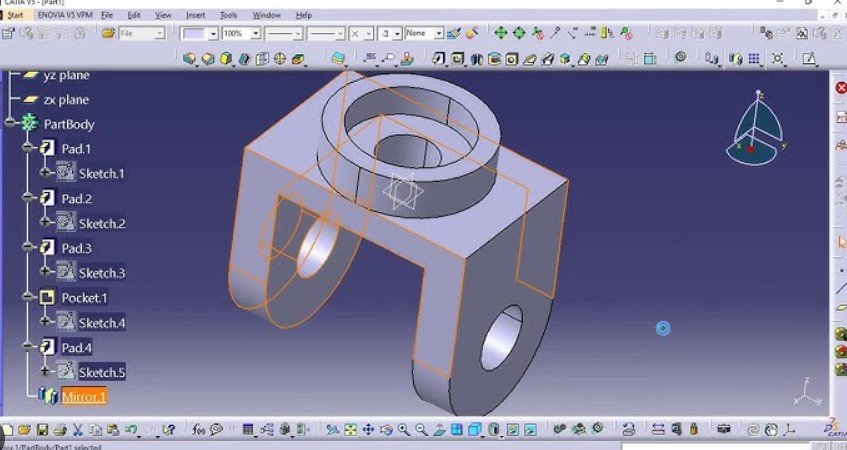Click the Formula f(x) icon
This screenshot has width=847, height=450.
coord(199,429)
